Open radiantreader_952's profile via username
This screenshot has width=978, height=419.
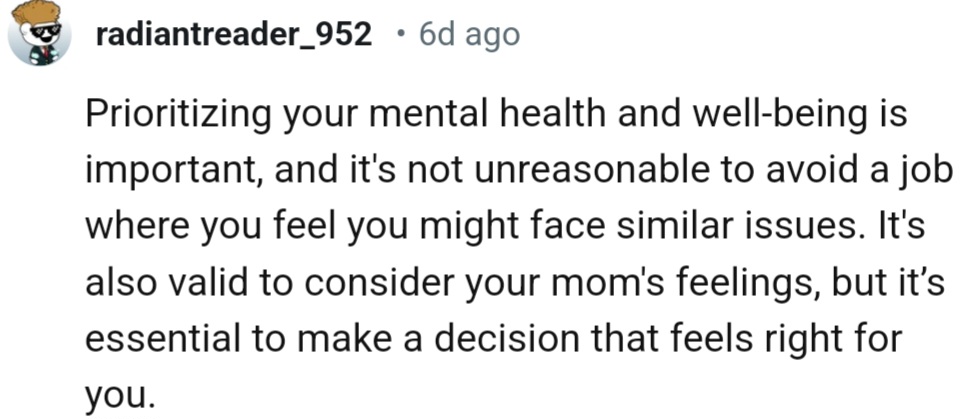235,35
